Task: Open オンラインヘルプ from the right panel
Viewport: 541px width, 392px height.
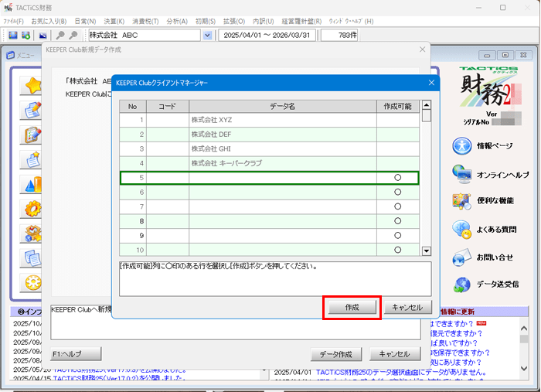Action: [462, 174]
